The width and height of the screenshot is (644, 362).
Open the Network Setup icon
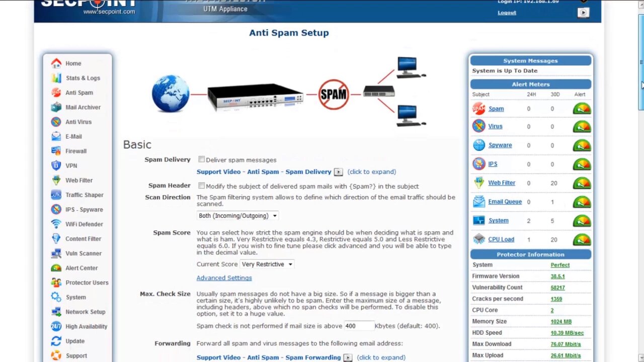point(56,312)
